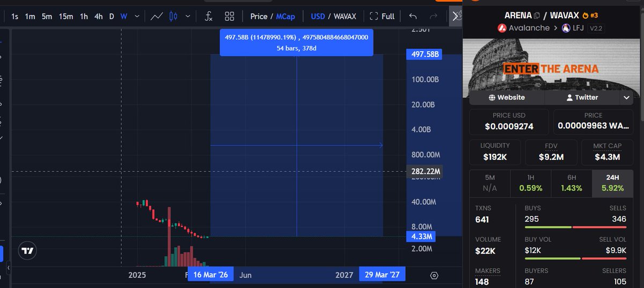Select the candlestick chart style icon

[x=173, y=16]
